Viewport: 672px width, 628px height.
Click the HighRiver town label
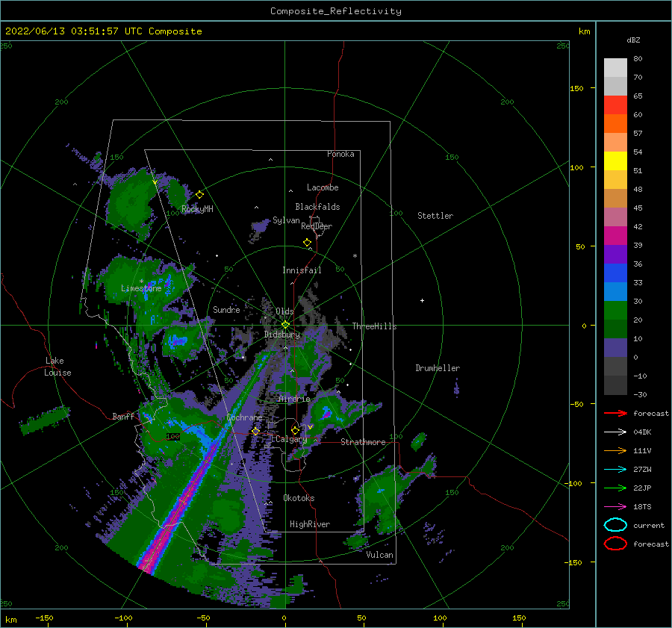pos(310,524)
